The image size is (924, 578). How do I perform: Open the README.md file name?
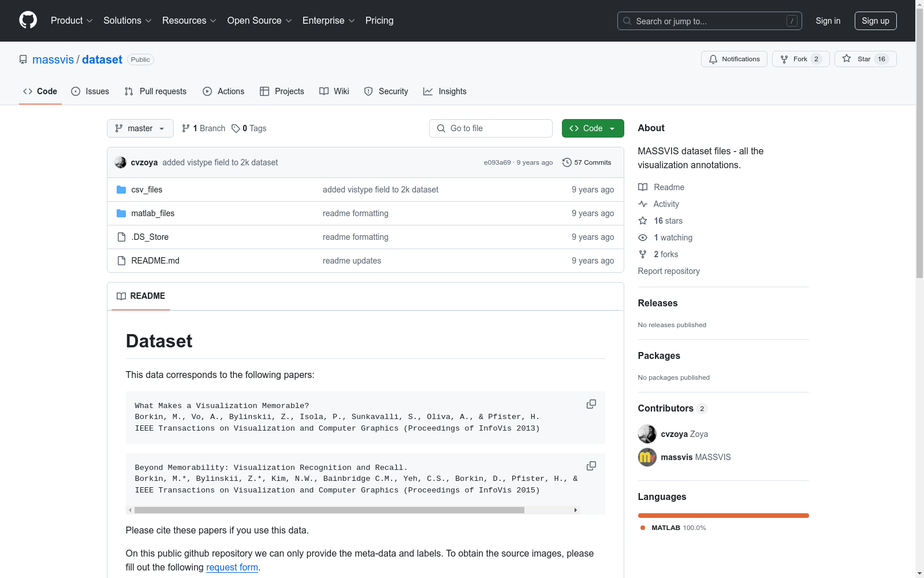pos(155,261)
